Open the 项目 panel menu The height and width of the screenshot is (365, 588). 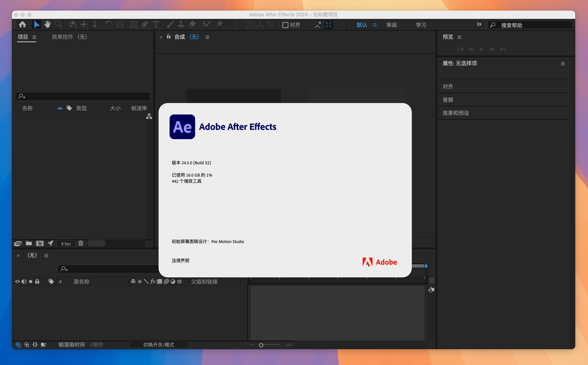click(34, 37)
